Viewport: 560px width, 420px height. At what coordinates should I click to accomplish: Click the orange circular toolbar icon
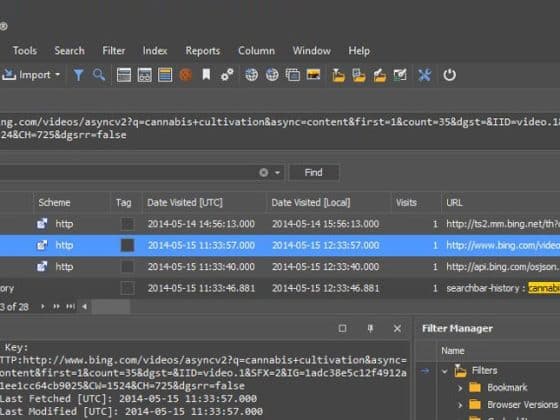point(185,75)
